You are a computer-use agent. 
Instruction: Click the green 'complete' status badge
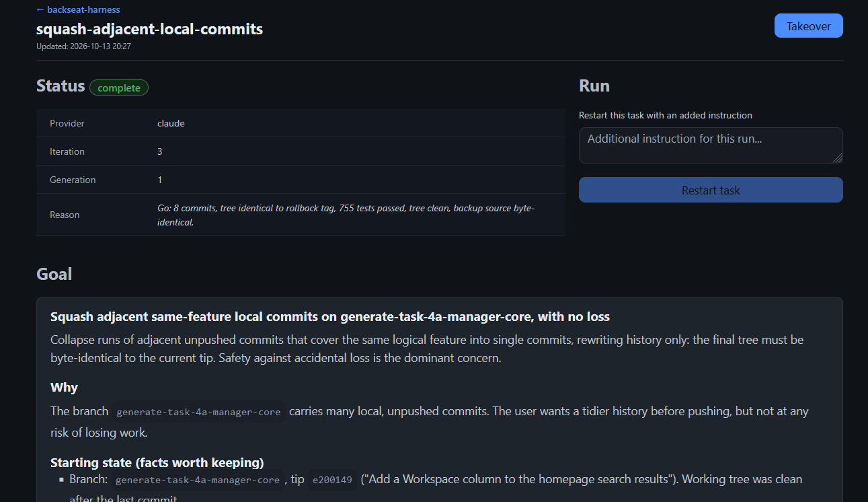119,87
